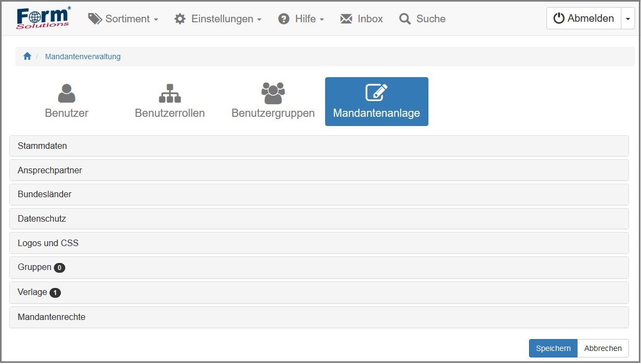Switch to the Benutzerrollen tab
The height and width of the screenshot is (364, 641).
point(170,102)
